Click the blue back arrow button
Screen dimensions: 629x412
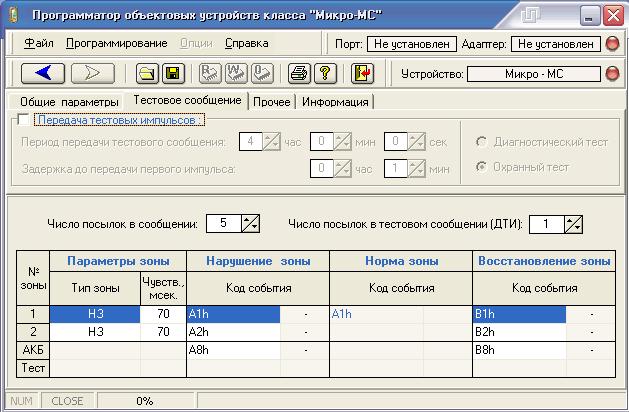pyautogui.click(x=43, y=73)
